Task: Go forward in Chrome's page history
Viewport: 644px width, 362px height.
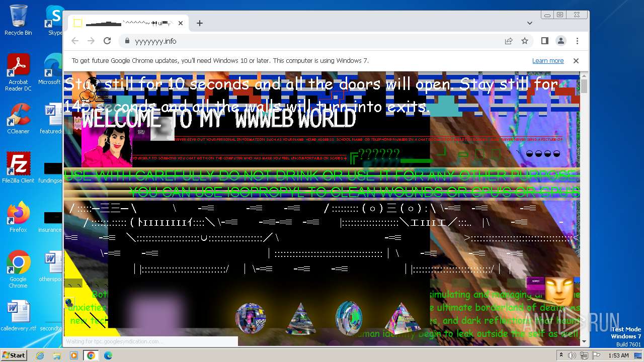Action: coord(91,41)
